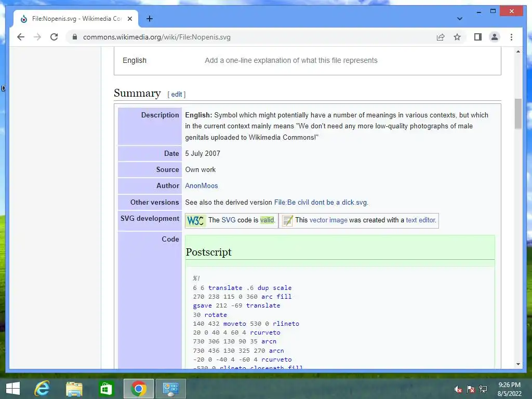Expand the tab search chevron
Screen dimensions: 532x399
pyautogui.click(x=459, y=19)
